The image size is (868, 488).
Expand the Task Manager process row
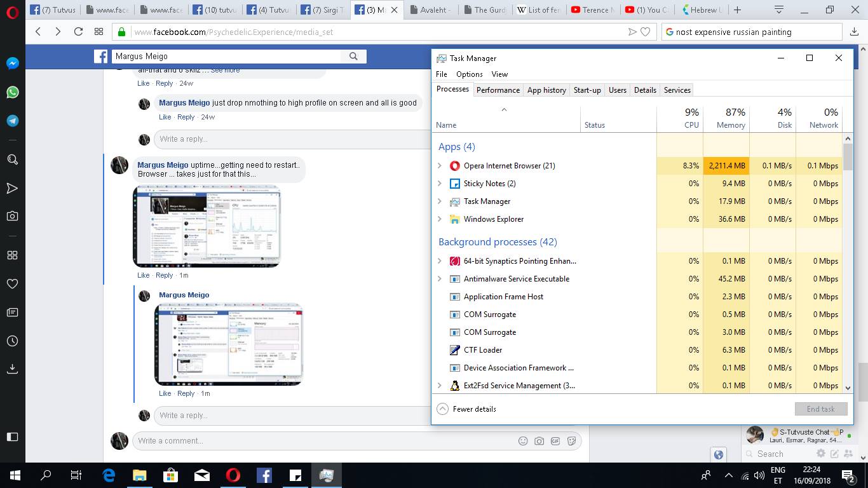pyautogui.click(x=440, y=201)
